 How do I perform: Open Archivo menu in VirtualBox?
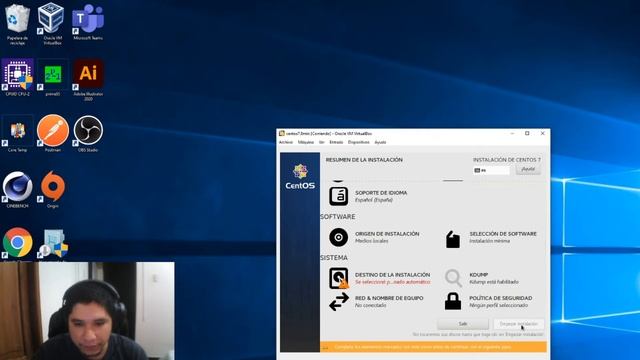click(286, 142)
